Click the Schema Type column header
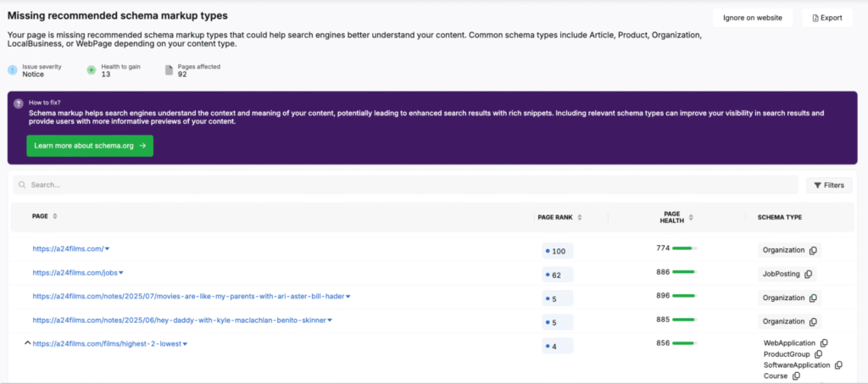 pos(780,218)
